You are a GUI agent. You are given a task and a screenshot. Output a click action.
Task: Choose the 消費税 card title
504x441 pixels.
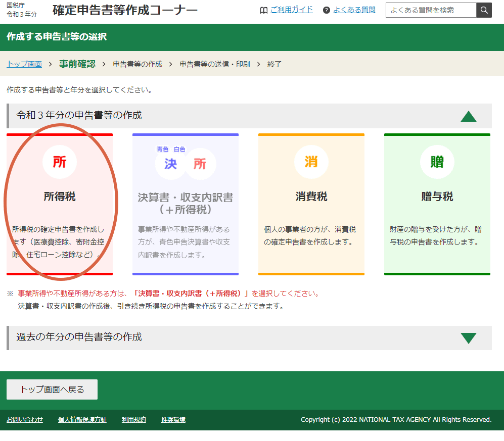click(311, 196)
